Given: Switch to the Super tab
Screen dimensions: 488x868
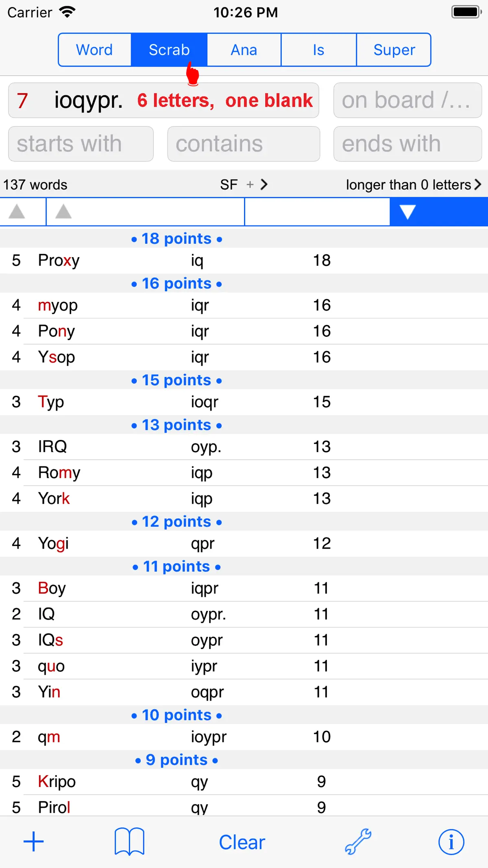Looking at the screenshot, I should click(394, 50).
